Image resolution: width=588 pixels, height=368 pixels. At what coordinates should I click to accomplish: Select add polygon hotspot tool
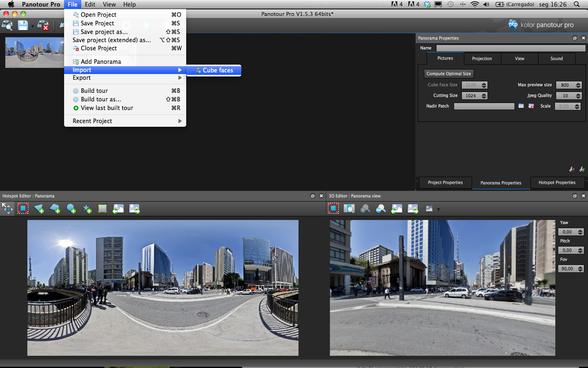coord(55,209)
